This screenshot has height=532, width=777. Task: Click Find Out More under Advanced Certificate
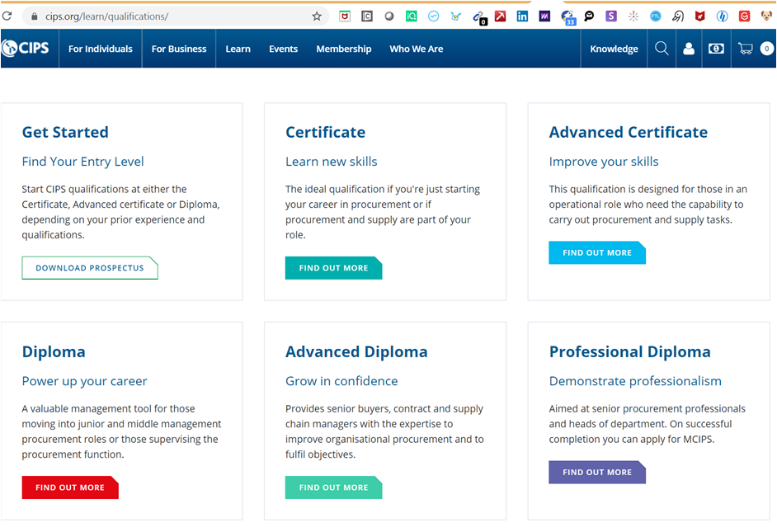point(596,253)
